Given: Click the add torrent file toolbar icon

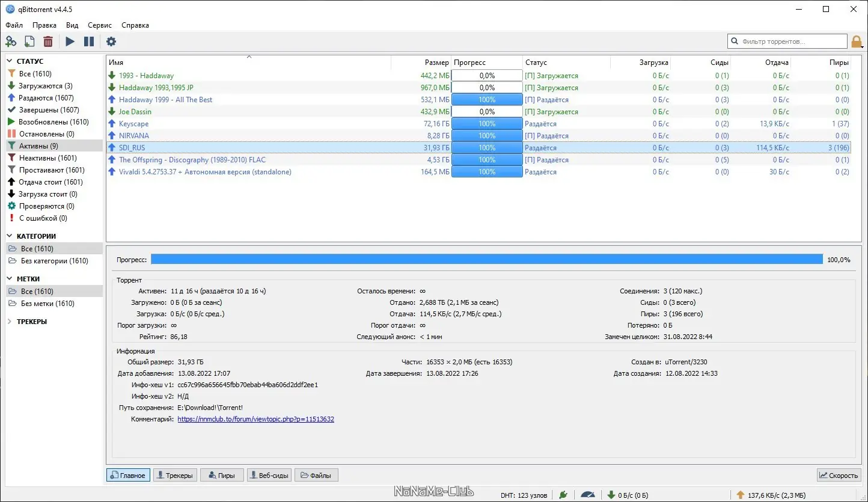Looking at the screenshot, I should pyautogui.click(x=29, y=41).
